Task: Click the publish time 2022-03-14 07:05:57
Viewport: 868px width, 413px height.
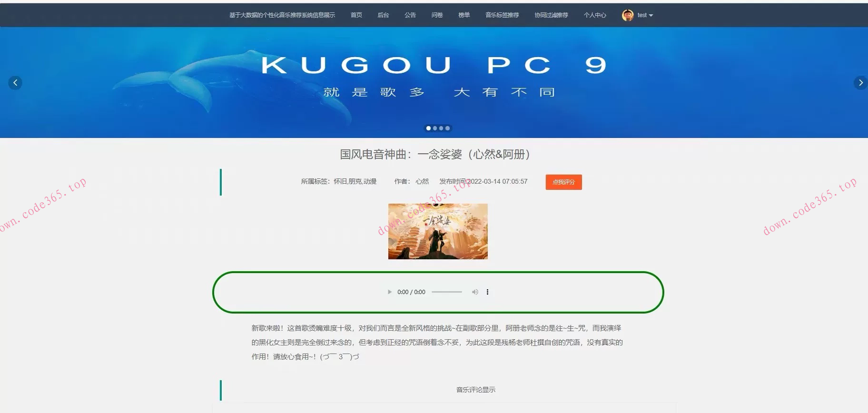Action: click(498, 181)
